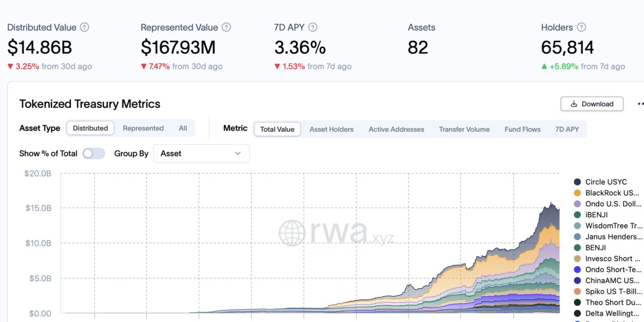Select the All asset type
The height and width of the screenshot is (322, 644).
click(x=183, y=128)
